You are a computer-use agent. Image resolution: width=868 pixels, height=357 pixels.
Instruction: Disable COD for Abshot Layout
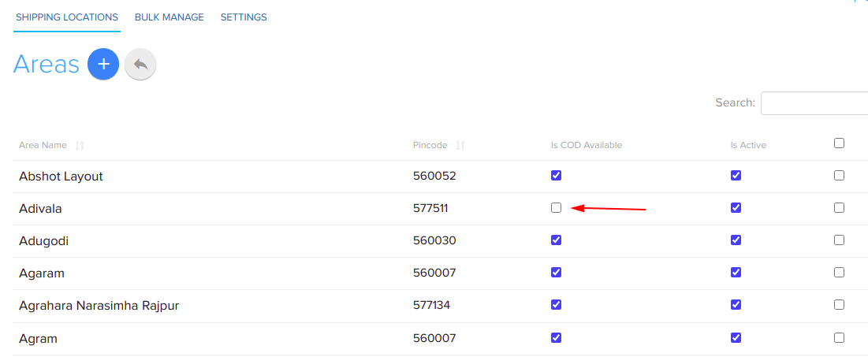pos(557,176)
